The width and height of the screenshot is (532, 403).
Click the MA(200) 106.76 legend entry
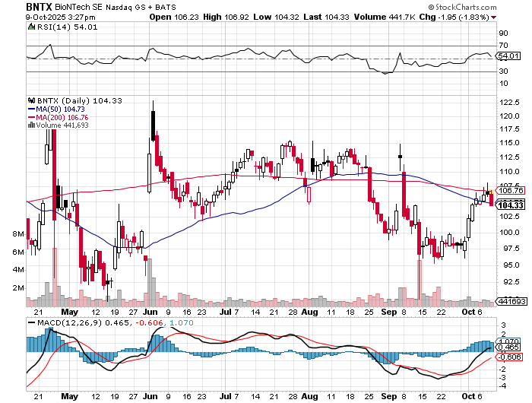pyautogui.click(x=62, y=117)
